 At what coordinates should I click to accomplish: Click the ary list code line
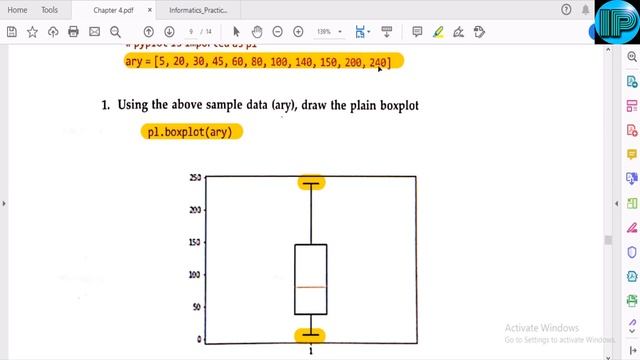[264, 61]
